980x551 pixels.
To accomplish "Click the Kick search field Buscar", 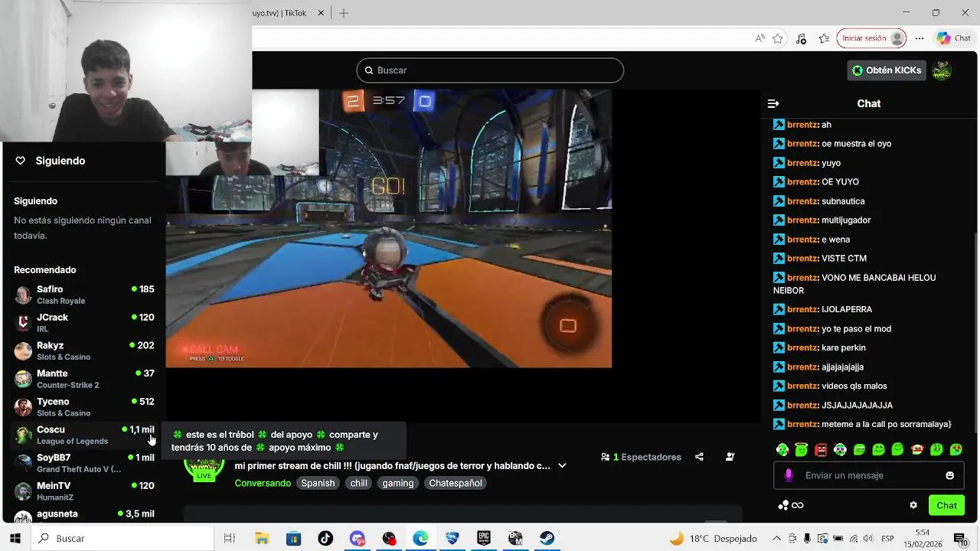I will point(490,70).
